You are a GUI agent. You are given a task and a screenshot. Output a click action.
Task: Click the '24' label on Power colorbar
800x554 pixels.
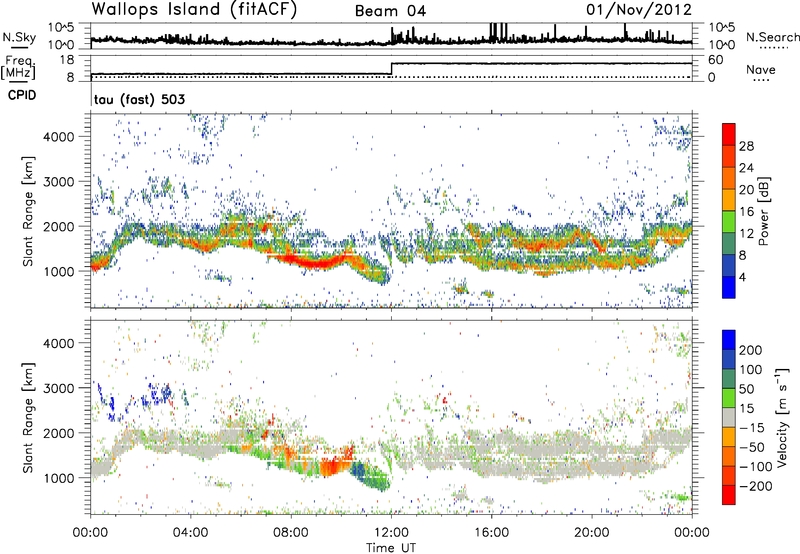coord(746,168)
